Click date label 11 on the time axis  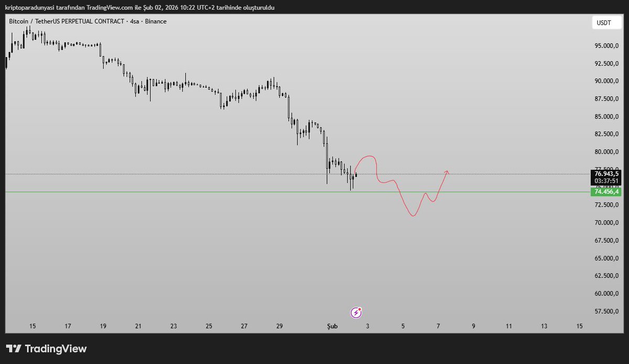pos(509,326)
